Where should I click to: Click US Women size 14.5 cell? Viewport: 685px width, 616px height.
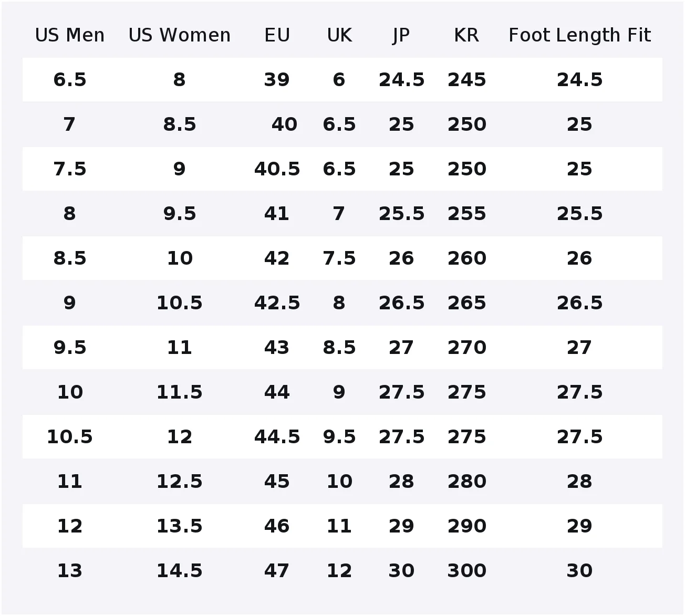pyautogui.click(x=179, y=571)
